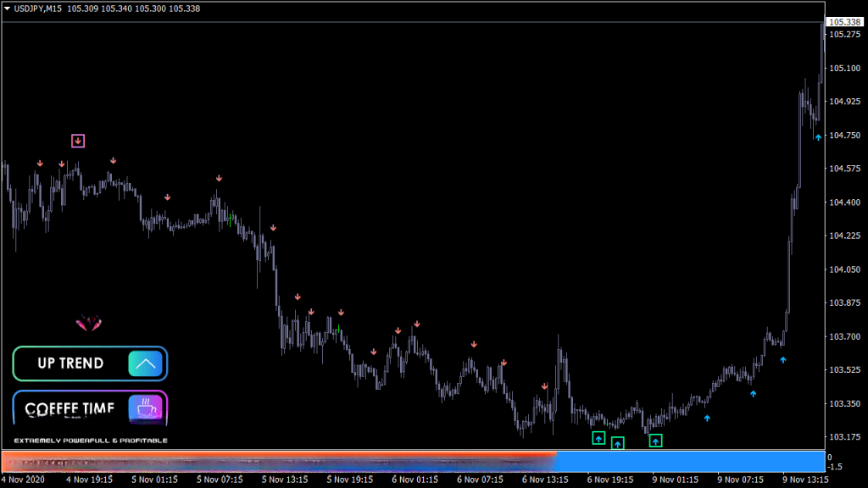This screenshot has height=488, width=868.
Task: Click the COFFEE TIME label
Action: click(x=70, y=409)
